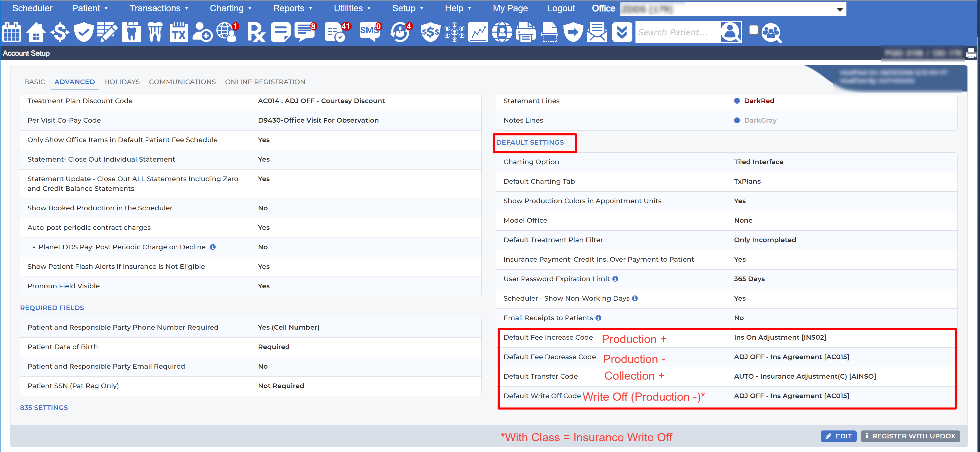Image resolution: width=980 pixels, height=452 pixels.
Task: Open the $$$ shield icon
Action: [430, 32]
